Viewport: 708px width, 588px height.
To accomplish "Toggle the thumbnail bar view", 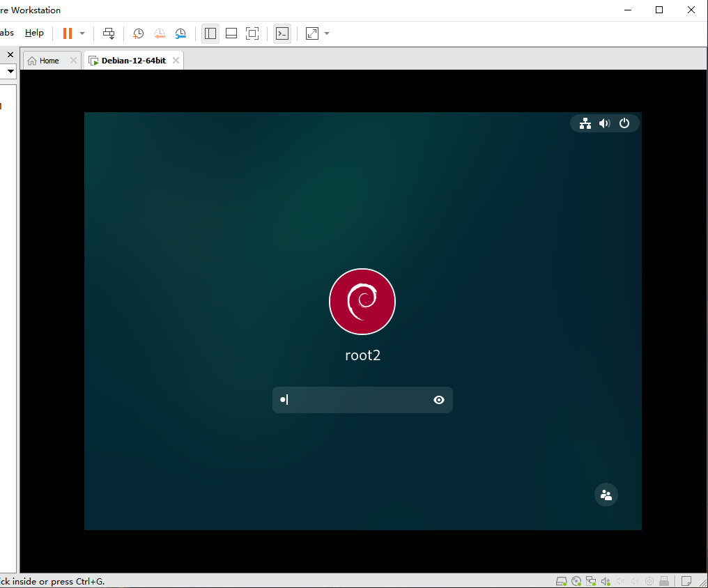I will (231, 33).
